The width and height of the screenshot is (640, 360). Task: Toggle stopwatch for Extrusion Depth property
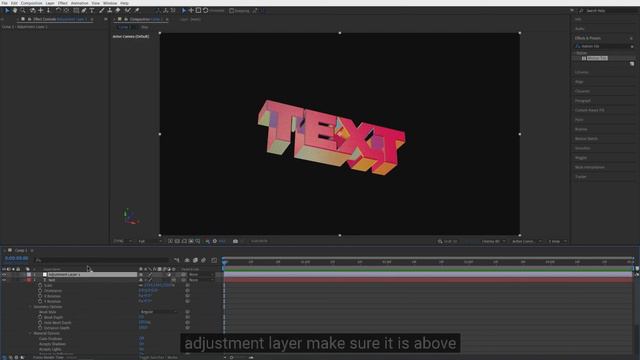[40, 328]
